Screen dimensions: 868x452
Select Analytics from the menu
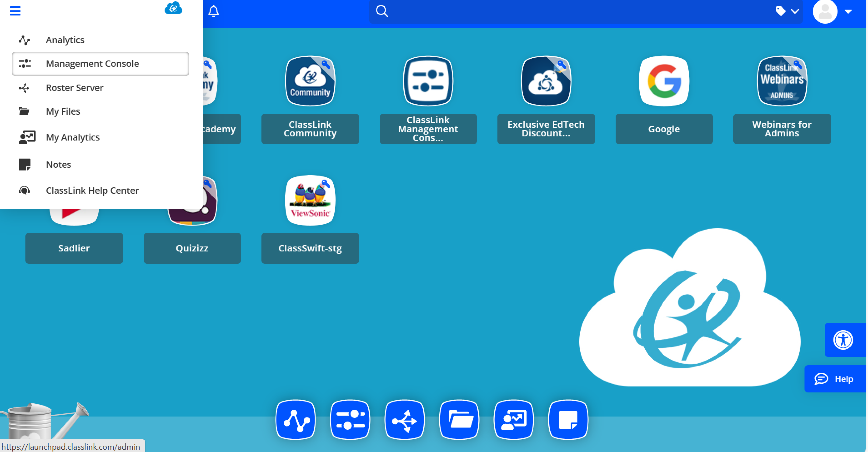point(65,40)
